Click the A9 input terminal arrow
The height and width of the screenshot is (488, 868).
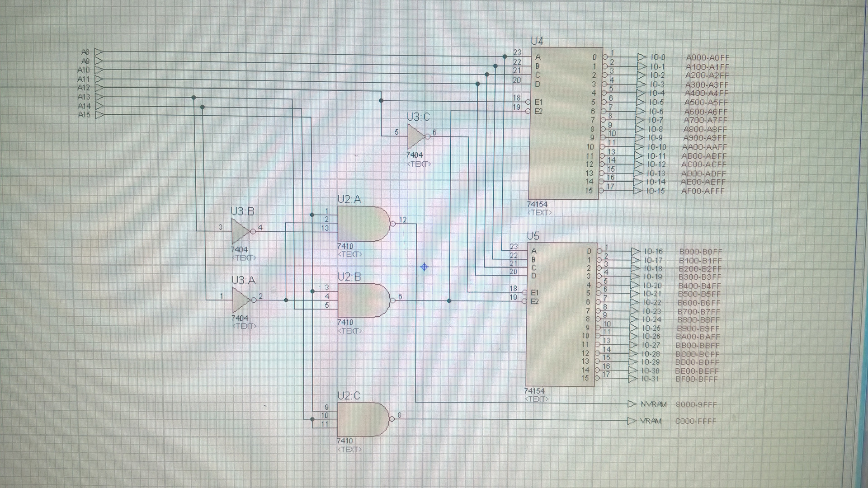click(99, 61)
